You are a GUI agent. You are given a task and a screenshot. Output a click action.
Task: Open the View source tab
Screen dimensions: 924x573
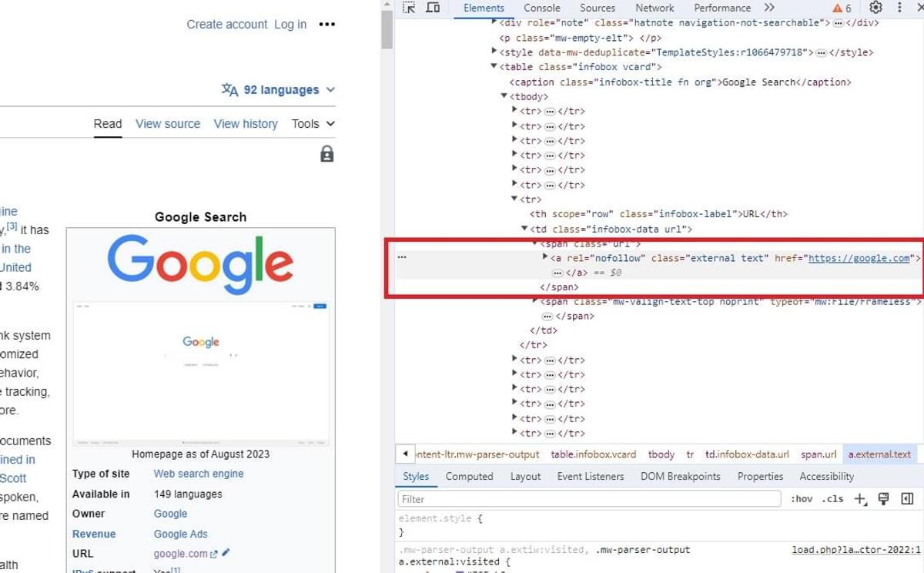click(x=168, y=123)
